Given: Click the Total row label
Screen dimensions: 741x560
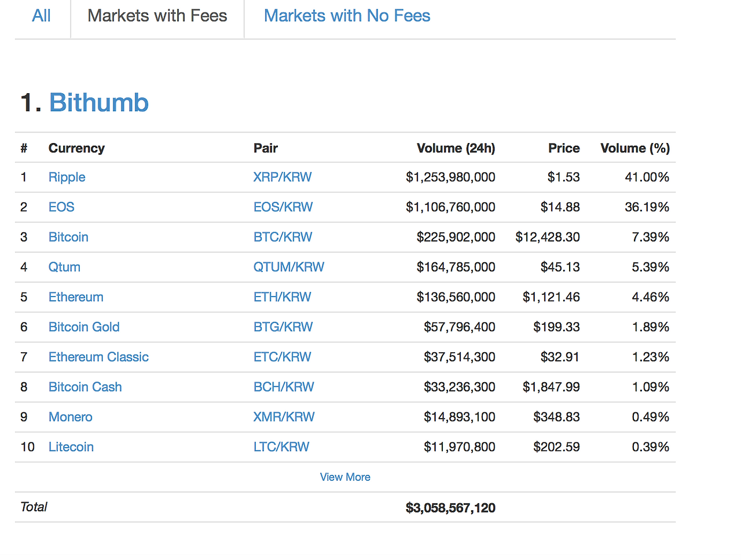Looking at the screenshot, I should [34, 507].
